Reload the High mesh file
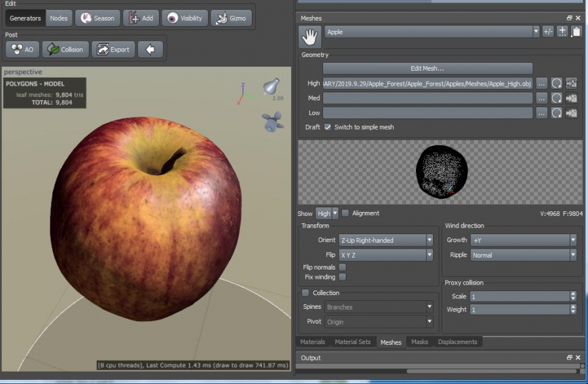 (556, 83)
